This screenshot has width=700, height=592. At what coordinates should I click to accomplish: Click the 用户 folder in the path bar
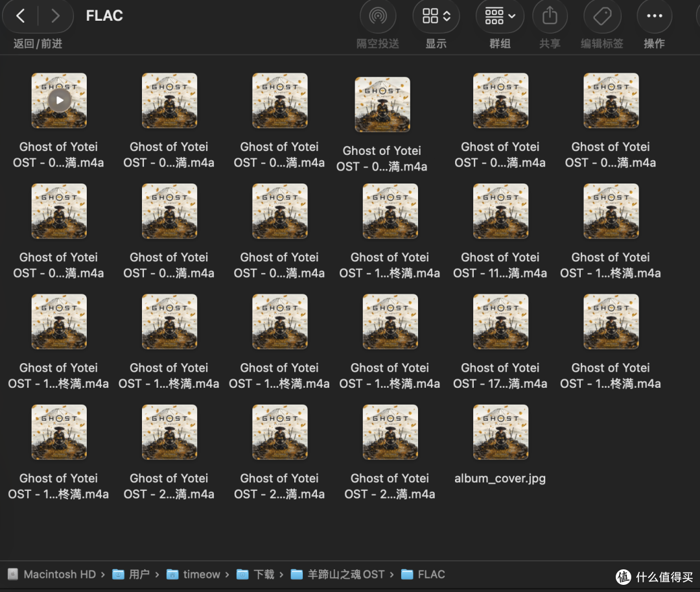point(131,574)
